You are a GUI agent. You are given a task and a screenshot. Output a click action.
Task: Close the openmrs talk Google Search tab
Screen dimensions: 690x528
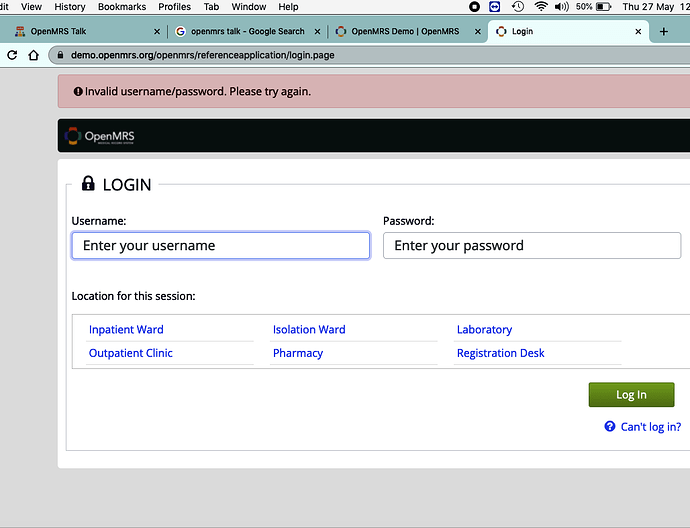tap(317, 32)
